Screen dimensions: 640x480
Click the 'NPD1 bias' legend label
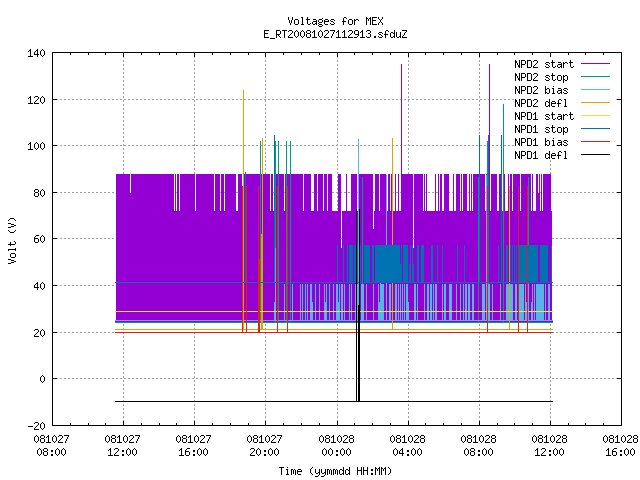pyautogui.click(x=541, y=142)
